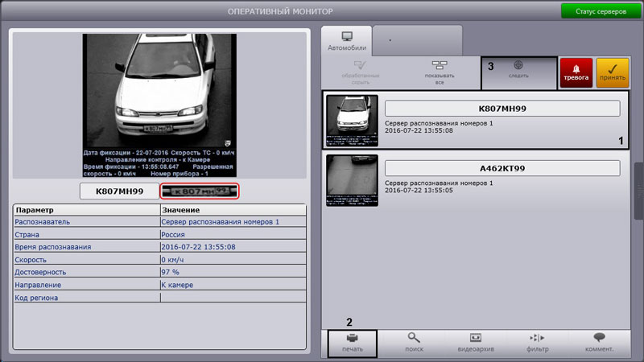Image resolution: width=644 pixels, height=362 pixels.
Task: Select the K807MH99 plate entry in list
Action: [502, 109]
